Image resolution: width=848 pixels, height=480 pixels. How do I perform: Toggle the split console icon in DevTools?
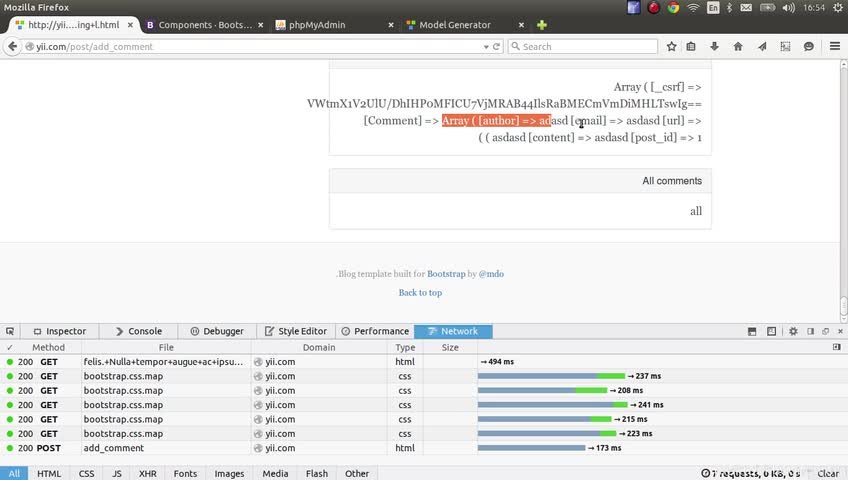tap(752, 331)
